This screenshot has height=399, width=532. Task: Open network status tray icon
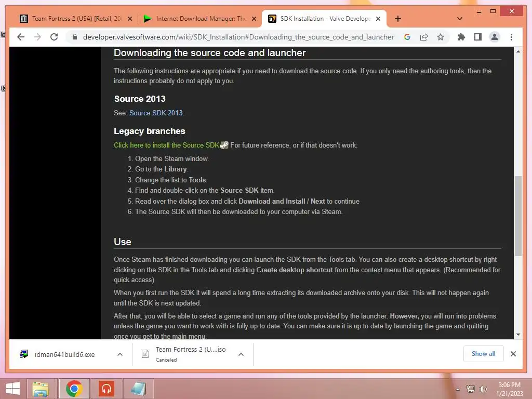point(471,389)
